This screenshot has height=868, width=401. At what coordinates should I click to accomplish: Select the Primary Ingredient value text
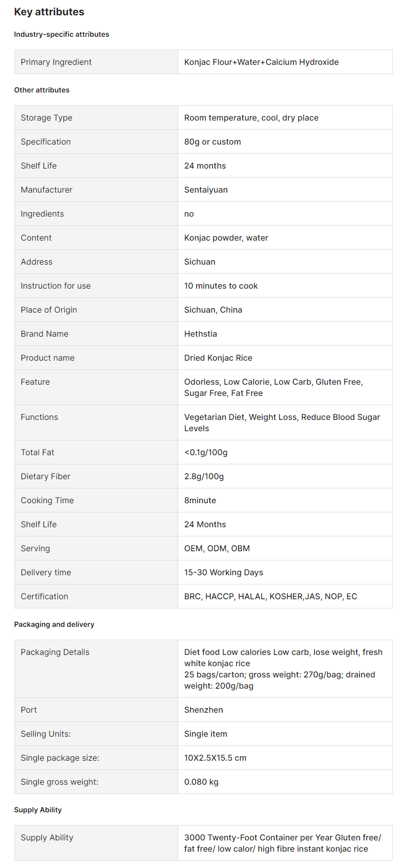pos(261,62)
